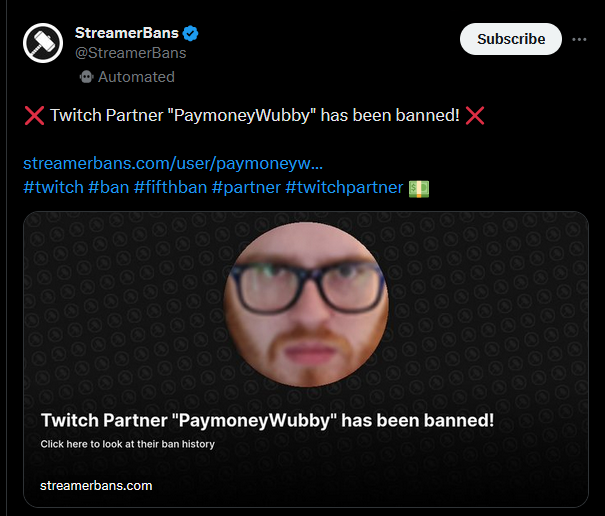Click the dollar bill emoji
Image resolution: width=605 pixels, height=516 pixels.
click(419, 189)
